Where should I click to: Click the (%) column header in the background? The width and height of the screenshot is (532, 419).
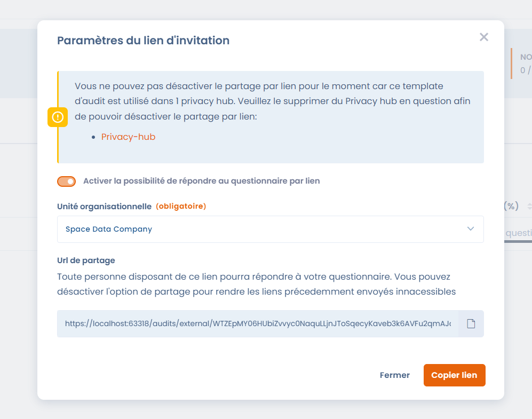(511, 206)
